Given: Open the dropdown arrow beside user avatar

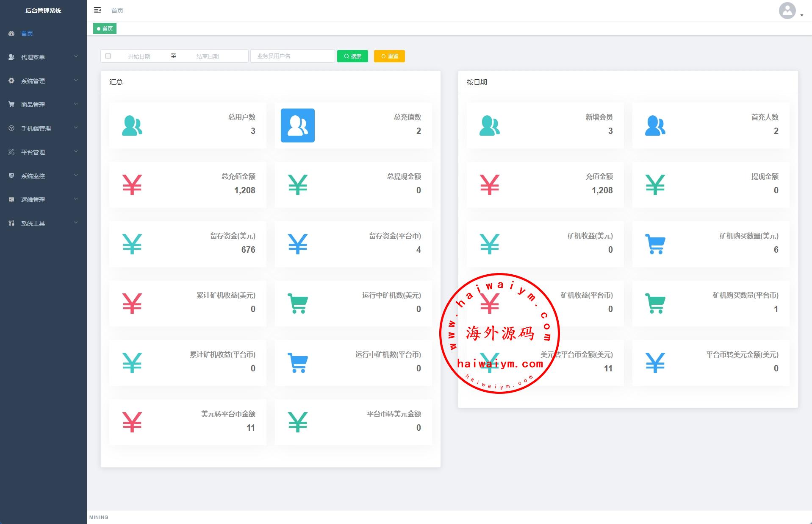Looking at the screenshot, I should tap(802, 15).
